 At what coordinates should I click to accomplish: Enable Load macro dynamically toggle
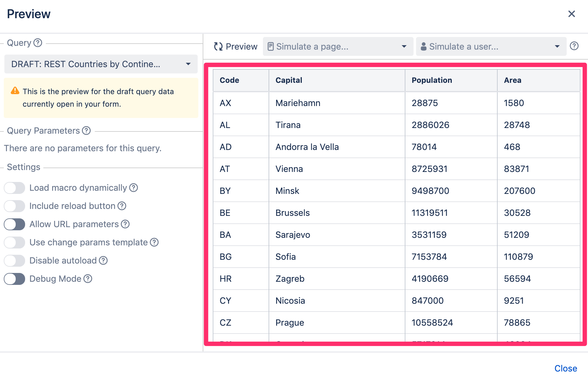(14, 188)
